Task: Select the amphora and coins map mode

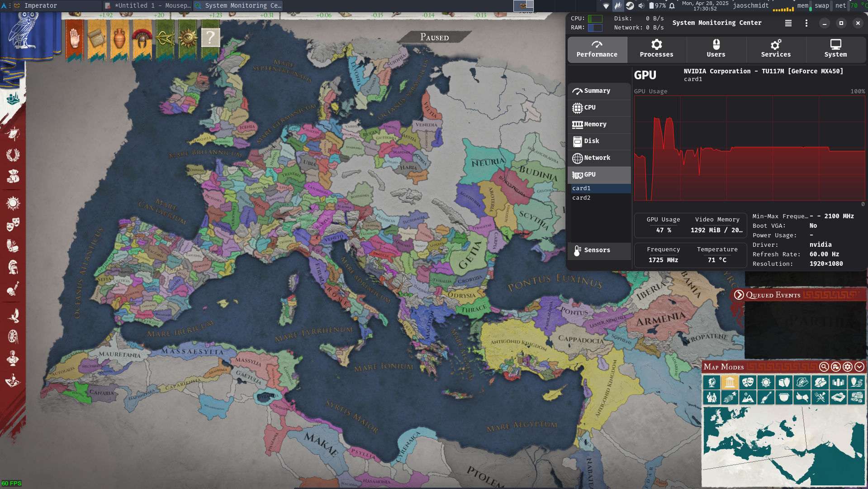Action: 856,383
